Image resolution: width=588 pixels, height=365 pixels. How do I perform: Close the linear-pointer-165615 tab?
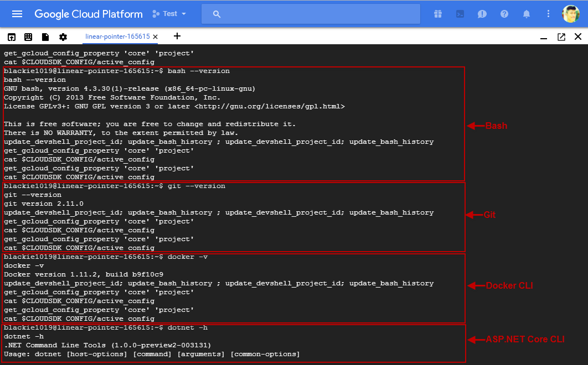pyautogui.click(x=156, y=37)
